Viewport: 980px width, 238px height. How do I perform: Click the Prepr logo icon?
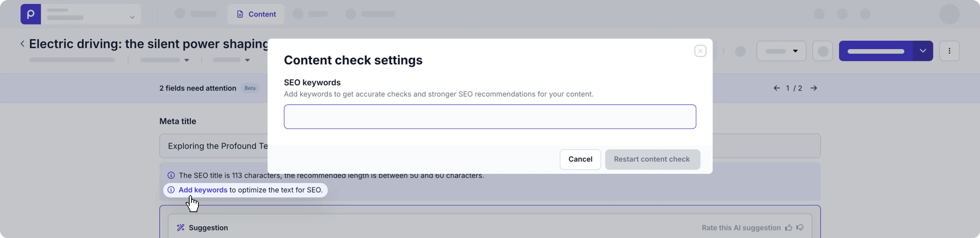30,14
